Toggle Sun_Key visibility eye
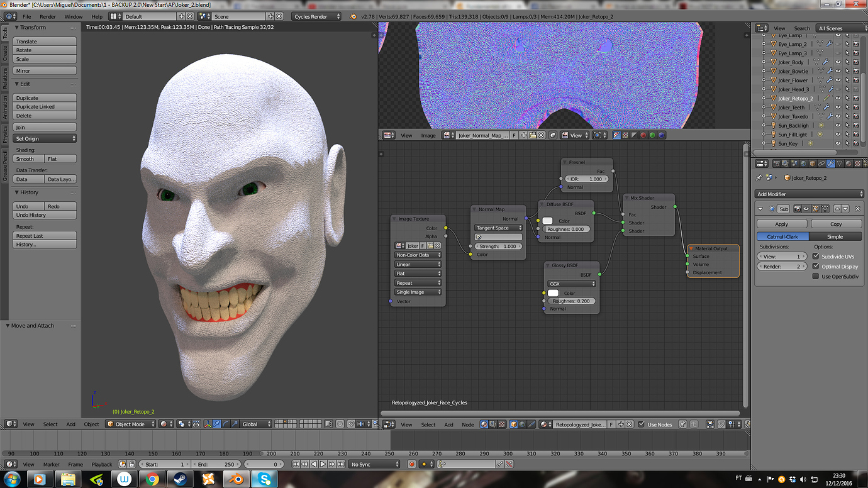The height and width of the screenshot is (488, 868). tap(838, 143)
